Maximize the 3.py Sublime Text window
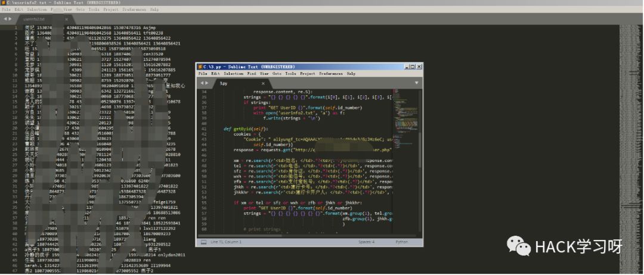 tap(412, 66)
